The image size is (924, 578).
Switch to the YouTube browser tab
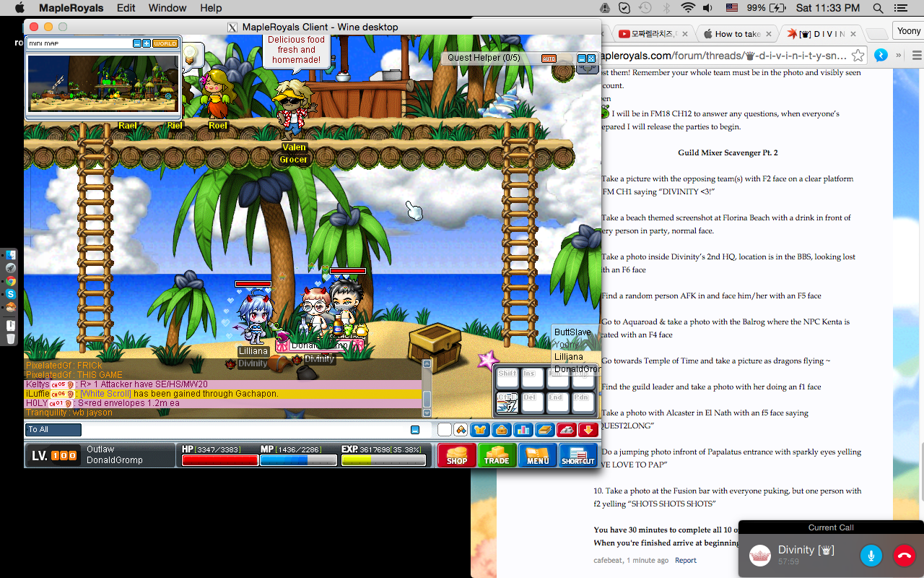click(x=652, y=33)
